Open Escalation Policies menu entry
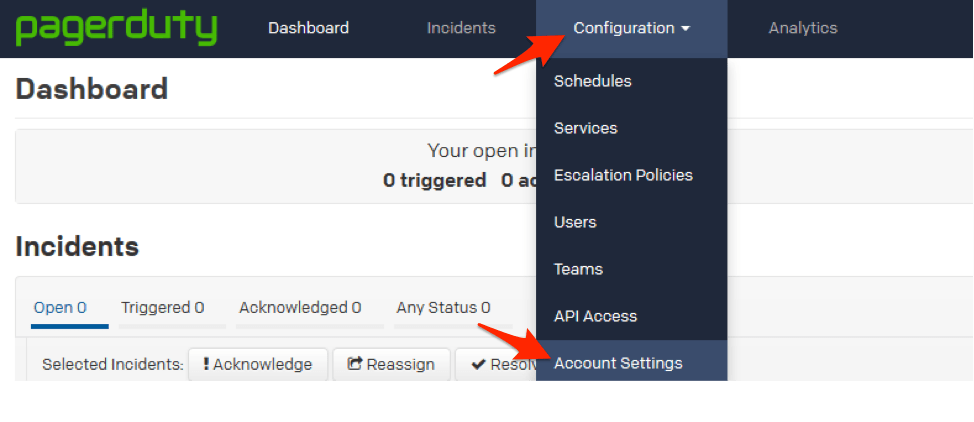 click(x=622, y=175)
